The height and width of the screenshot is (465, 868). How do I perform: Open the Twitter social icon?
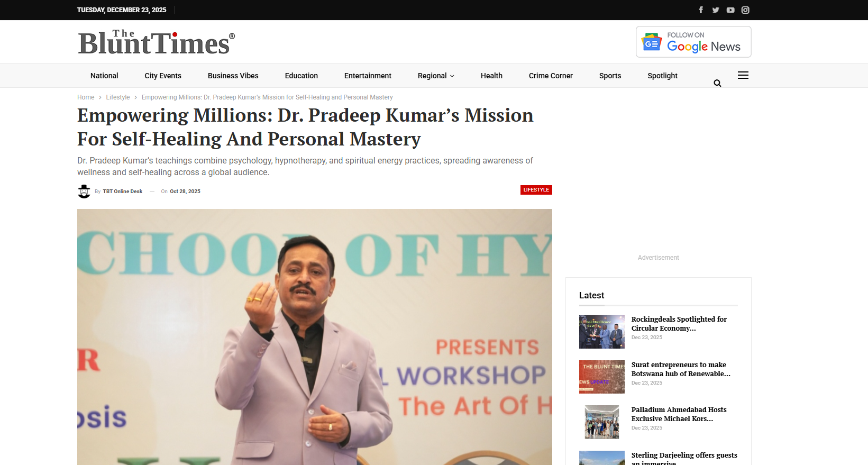point(716,10)
